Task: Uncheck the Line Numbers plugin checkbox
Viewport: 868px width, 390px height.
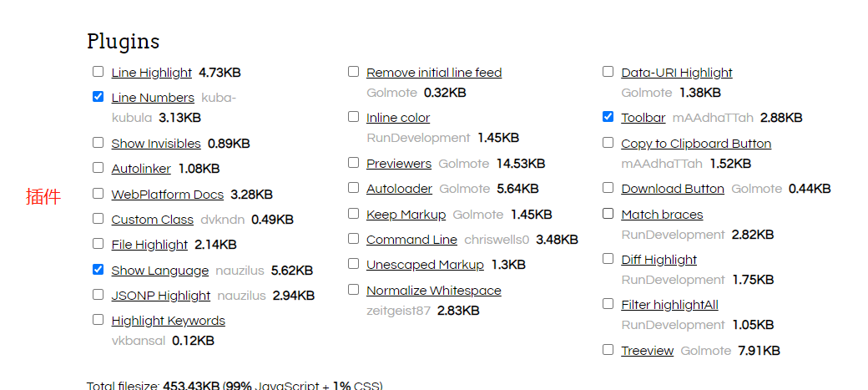Action: click(98, 96)
